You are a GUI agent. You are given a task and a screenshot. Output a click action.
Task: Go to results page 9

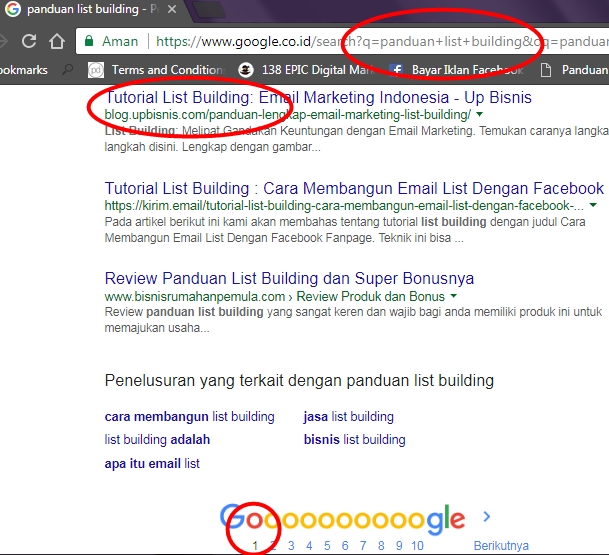click(x=399, y=546)
